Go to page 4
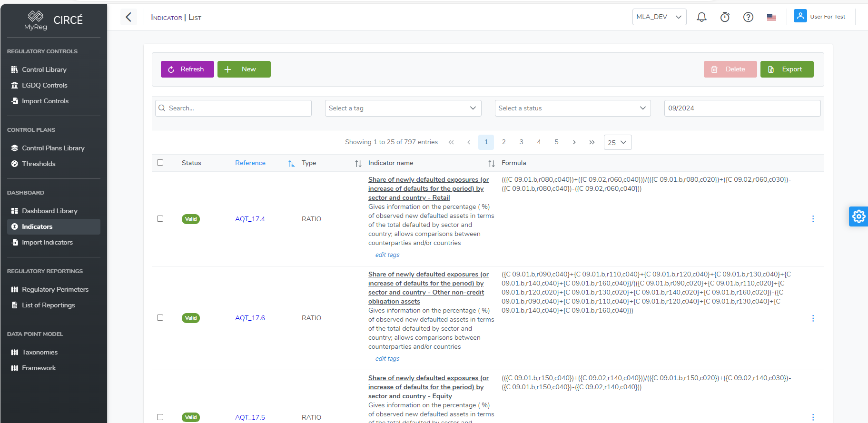The width and height of the screenshot is (868, 423). point(539,142)
